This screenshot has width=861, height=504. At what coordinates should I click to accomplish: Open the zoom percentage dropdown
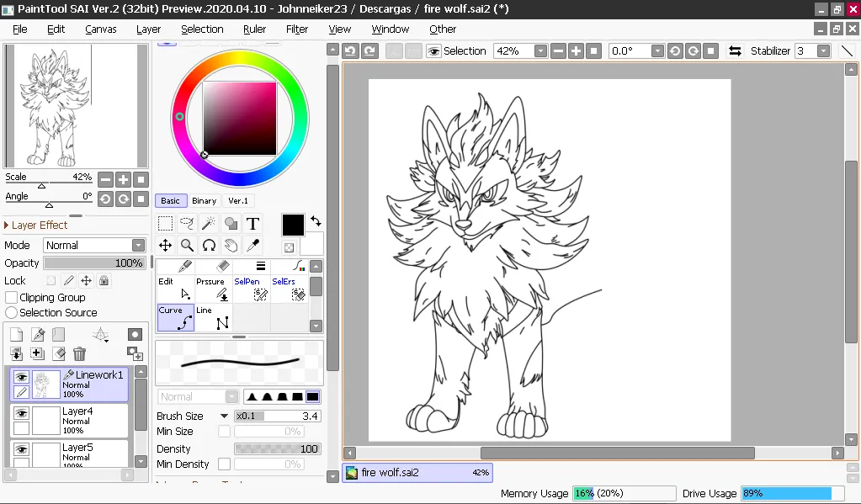(x=540, y=51)
